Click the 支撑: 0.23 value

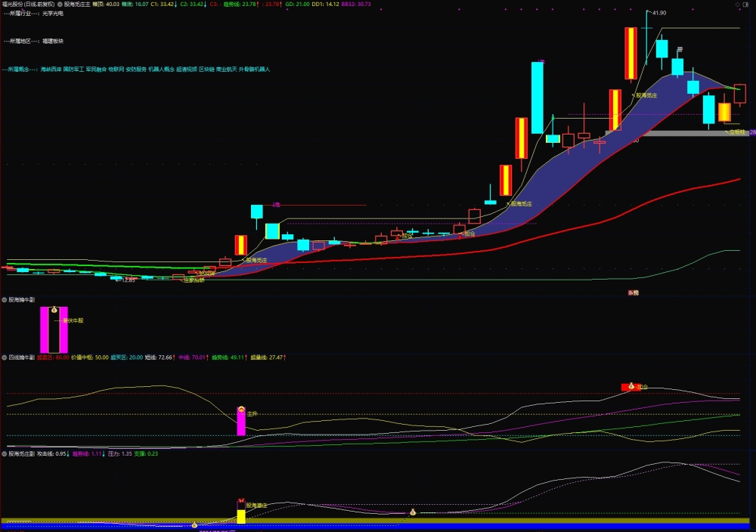[x=146, y=454]
